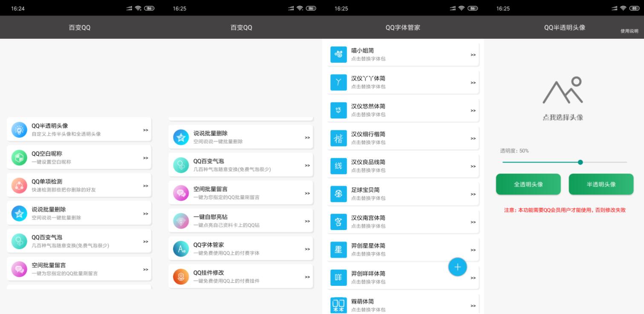
Task: Tap the subtitle 一键免费使用QQ上的付费字体
Action: [226, 253]
